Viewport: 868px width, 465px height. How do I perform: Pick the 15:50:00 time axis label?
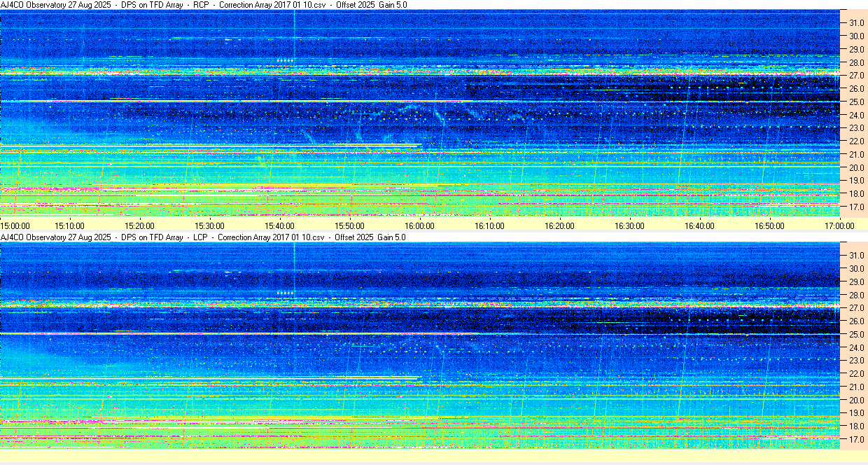click(350, 225)
